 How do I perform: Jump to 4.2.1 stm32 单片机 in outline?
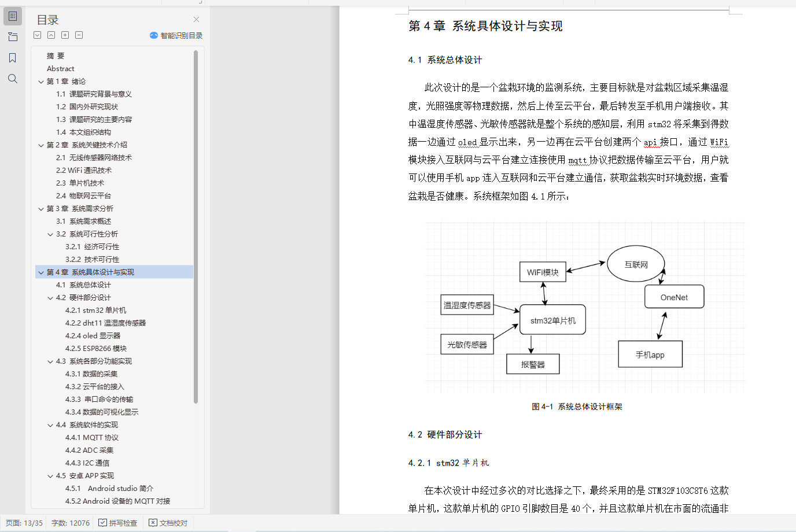click(95, 311)
